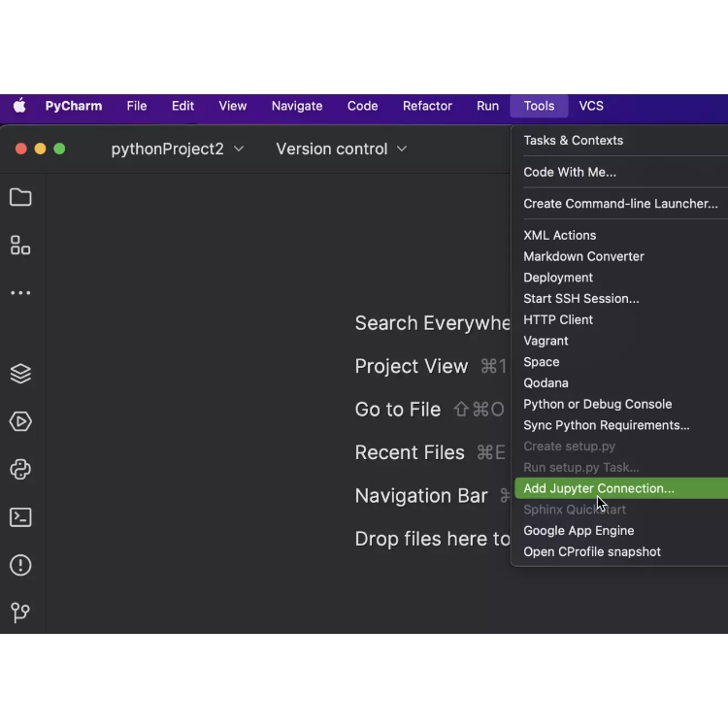Open the Terminal tool window
The width and height of the screenshot is (728, 728).
click(20, 517)
